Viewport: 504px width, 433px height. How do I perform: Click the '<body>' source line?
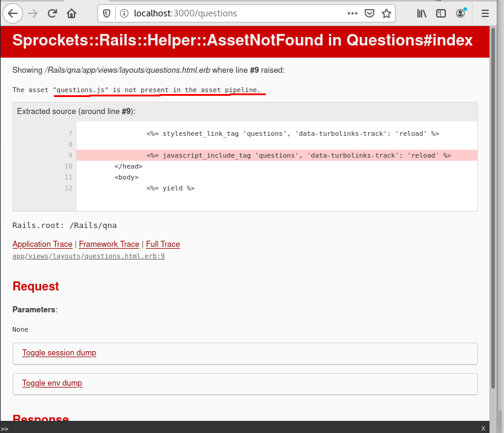(x=127, y=177)
